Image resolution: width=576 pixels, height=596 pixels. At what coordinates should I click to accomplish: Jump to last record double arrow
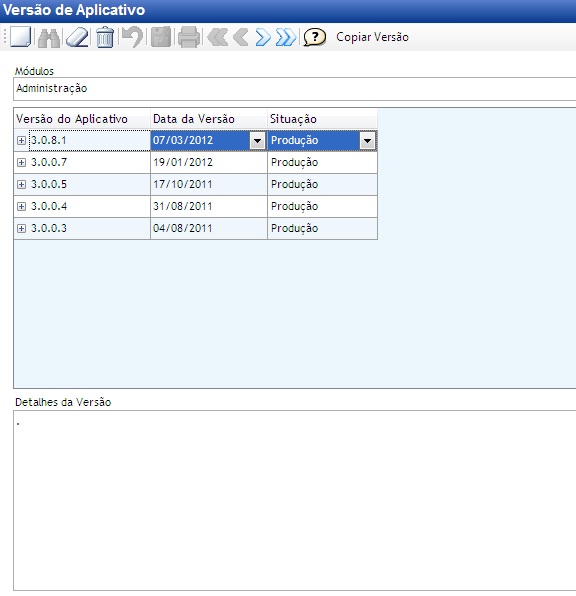[x=286, y=38]
